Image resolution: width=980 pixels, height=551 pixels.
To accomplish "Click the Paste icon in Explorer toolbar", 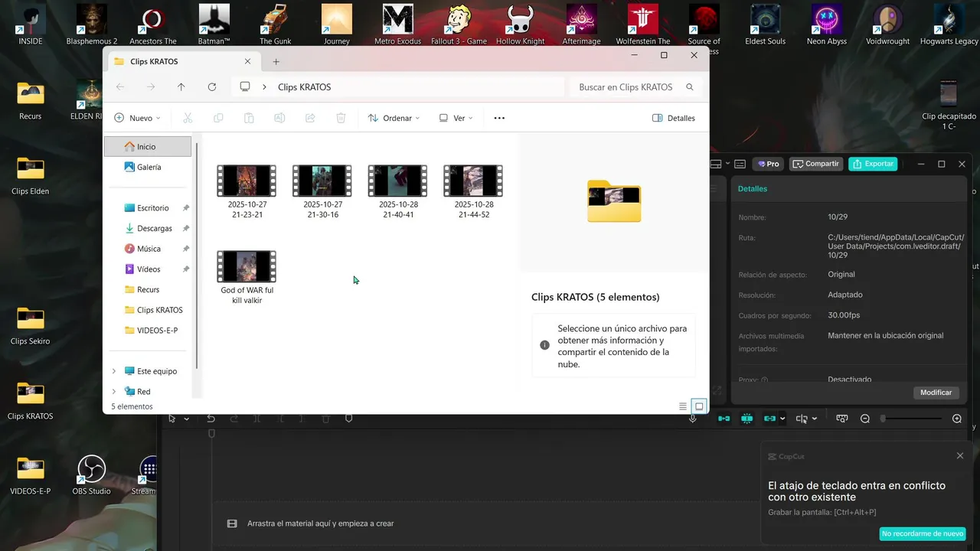I will coord(249,118).
